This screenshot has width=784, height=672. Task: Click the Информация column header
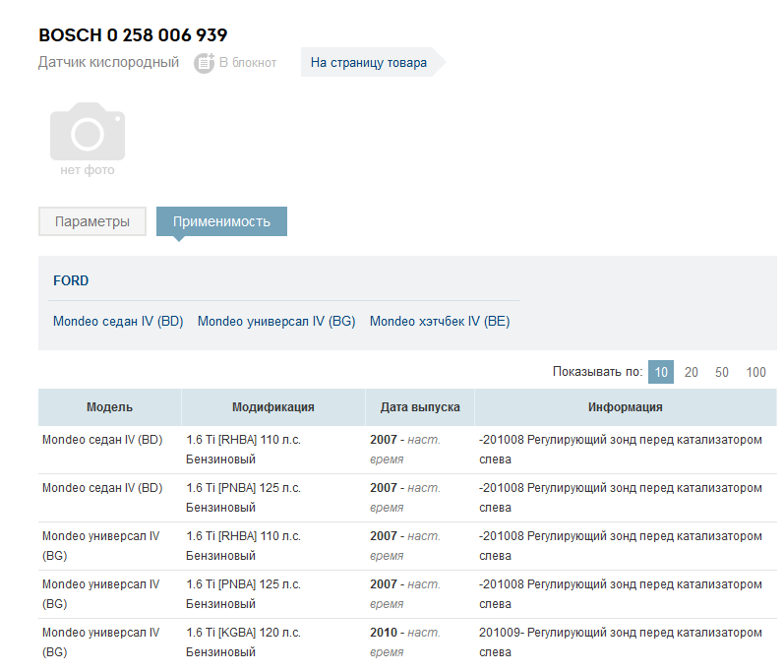626,407
